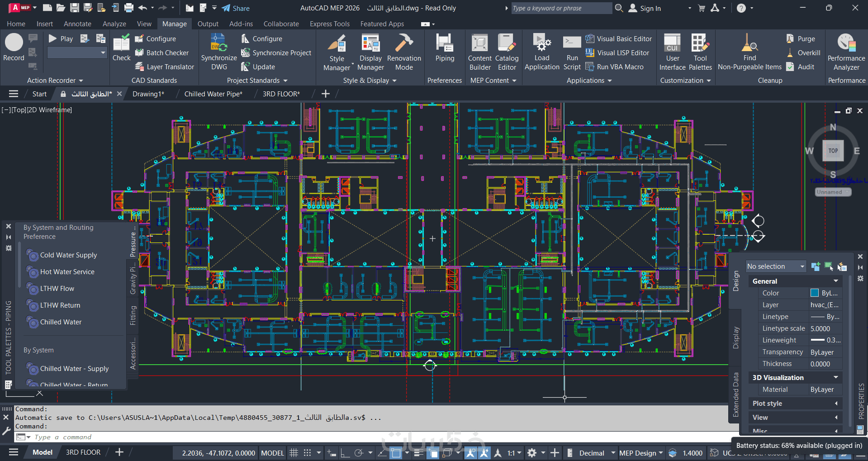Image resolution: width=868 pixels, height=461 pixels.
Task: Click the Purge tool
Action: (801, 39)
